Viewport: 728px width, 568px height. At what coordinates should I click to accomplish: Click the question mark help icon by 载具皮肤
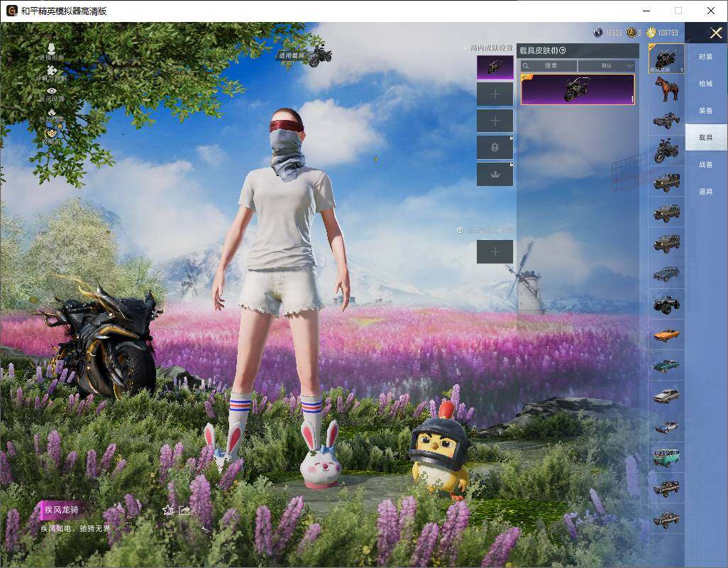point(563,50)
